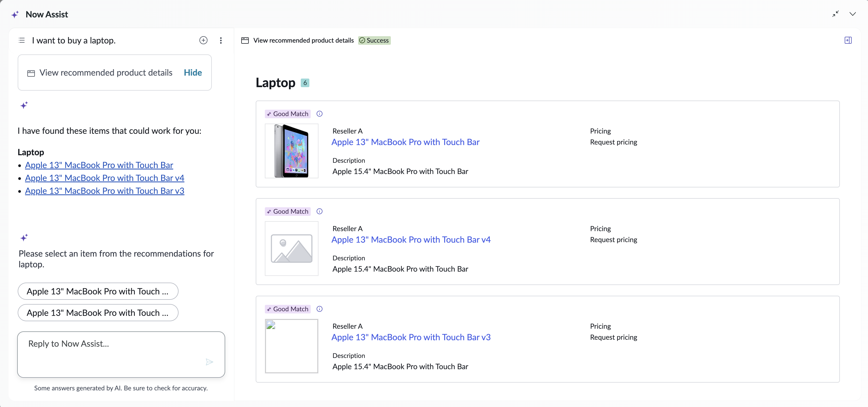Collapse the details side panel icon
This screenshot has height=407, width=868.
coord(848,40)
